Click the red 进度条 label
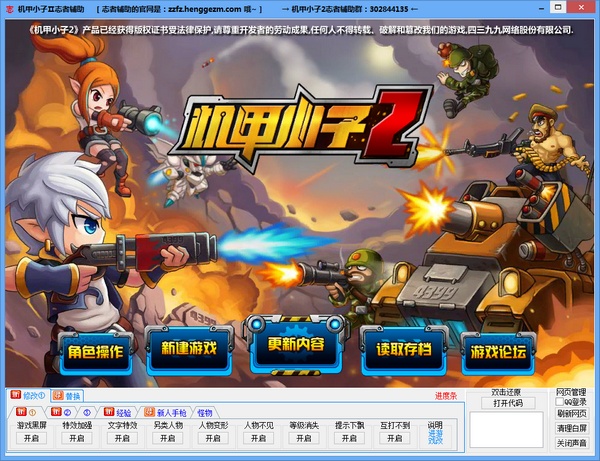Viewport: 600px width, 461px height. (446, 396)
